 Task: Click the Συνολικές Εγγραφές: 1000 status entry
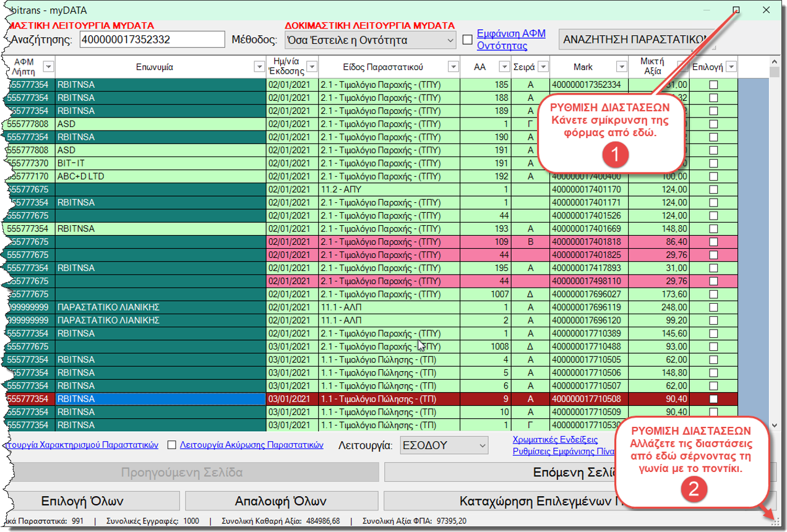153,521
